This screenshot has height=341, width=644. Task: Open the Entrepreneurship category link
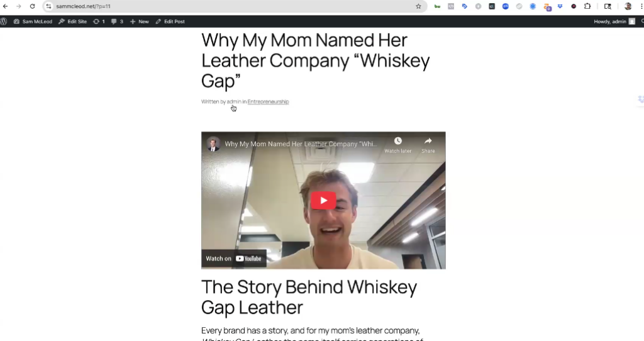pos(268,102)
